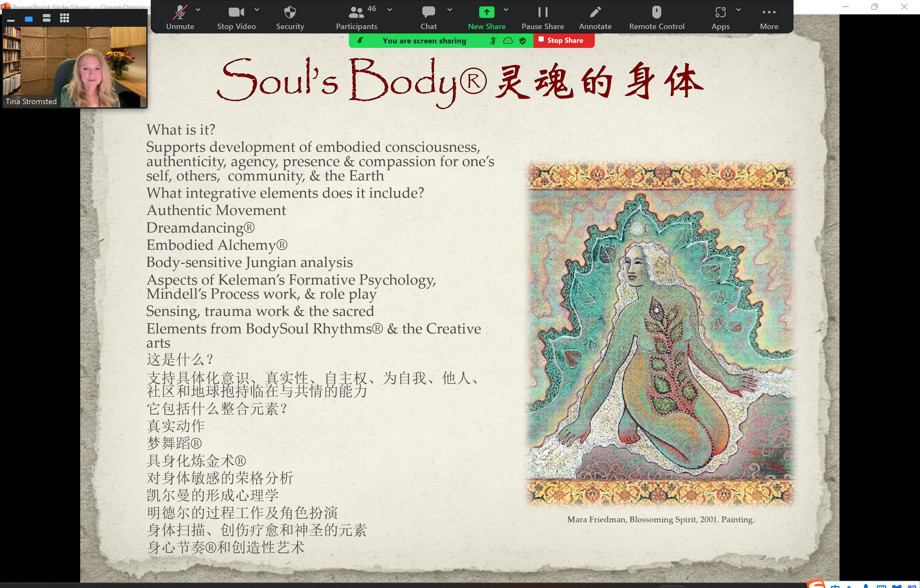Click 'You are screen sharing' status label

[424, 41]
